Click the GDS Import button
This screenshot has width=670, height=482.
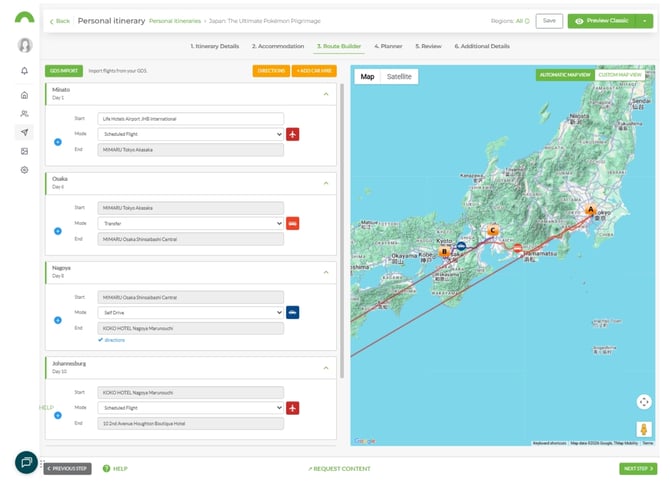(64, 71)
